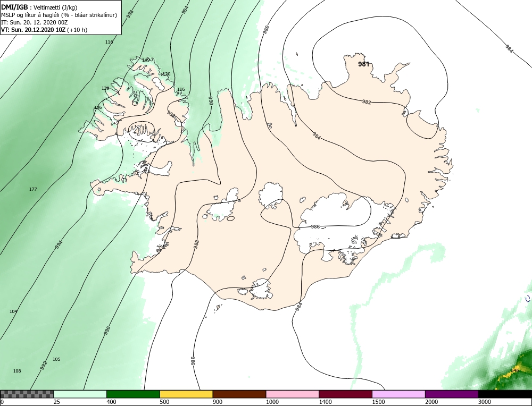532x406 pixels.
Task: Click the 'VT: Sun. 20.12.2020 10Z' line
Action: [x=44, y=29]
